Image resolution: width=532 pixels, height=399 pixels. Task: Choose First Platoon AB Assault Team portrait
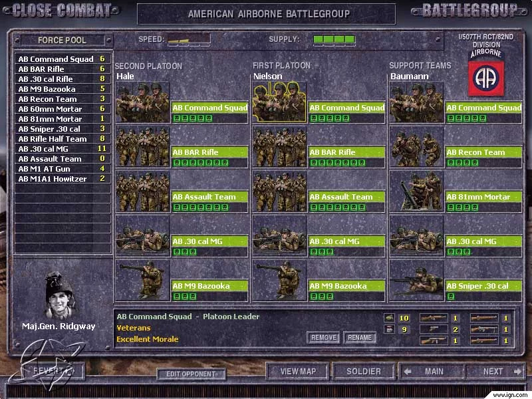pos(279,191)
